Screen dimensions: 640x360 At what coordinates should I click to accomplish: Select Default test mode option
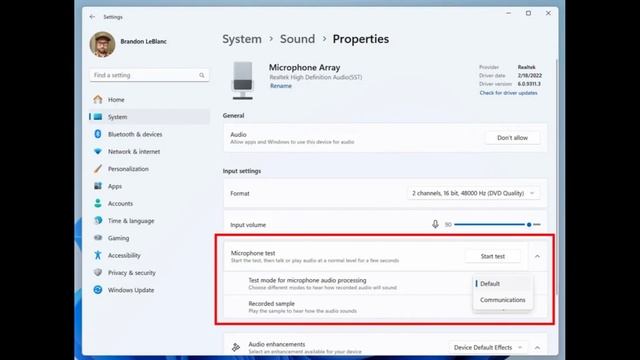pyautogui.click(x=502, y=284)
